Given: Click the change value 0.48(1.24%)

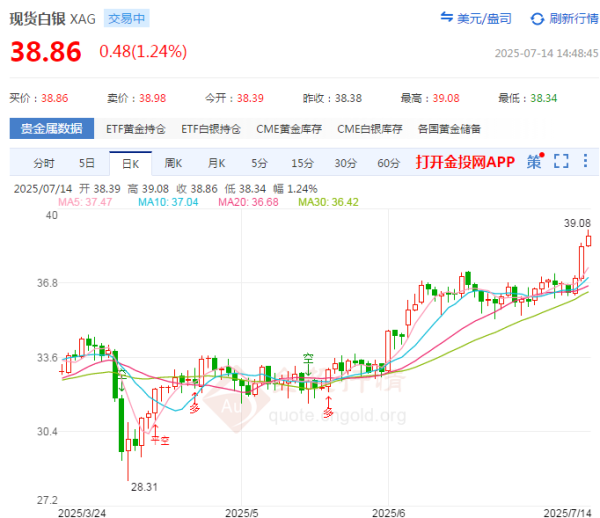Looking at the screenshot, I should click(x=143, y=51).
